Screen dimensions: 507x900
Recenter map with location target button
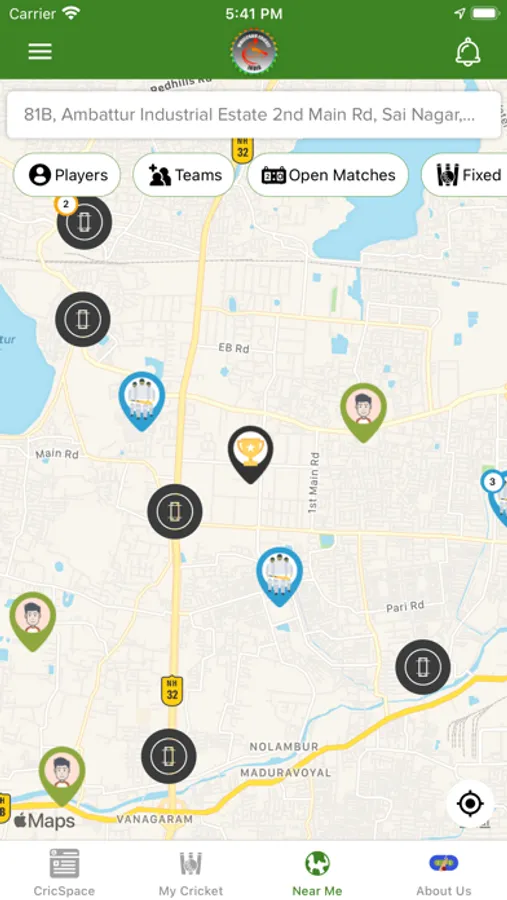(470, 804)
